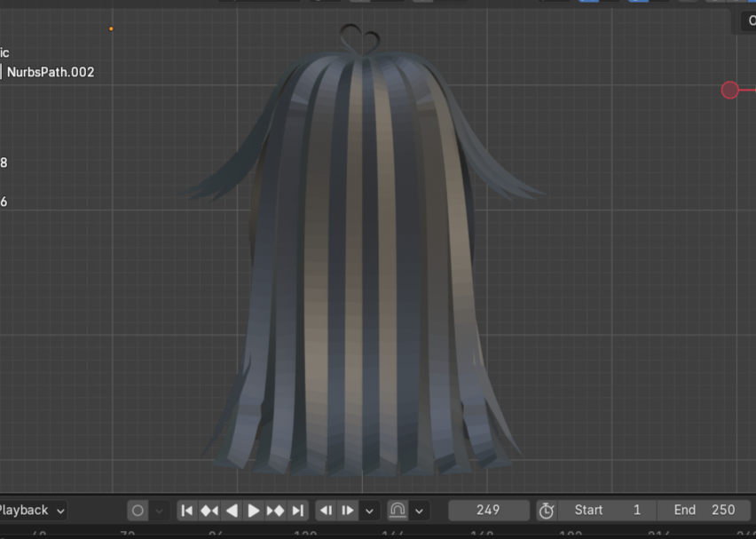The image size is (756, 539).
Task: Open the frame-step options dropdown after step buttons
Action: pos(369,510)
